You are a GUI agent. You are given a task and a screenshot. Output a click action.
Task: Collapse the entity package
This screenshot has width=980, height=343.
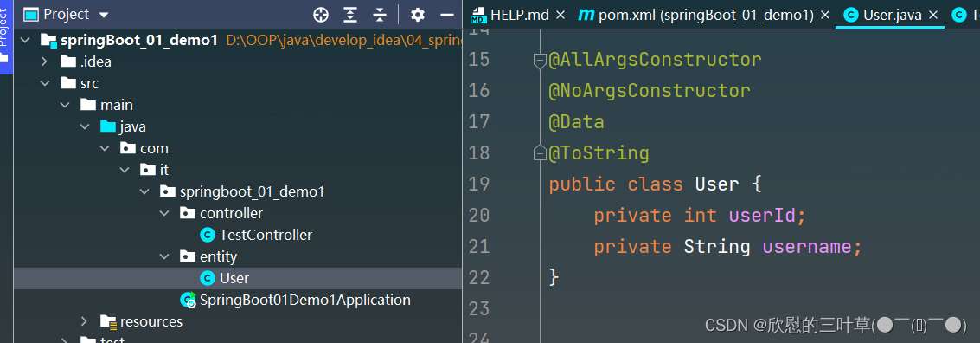(165, 256)
